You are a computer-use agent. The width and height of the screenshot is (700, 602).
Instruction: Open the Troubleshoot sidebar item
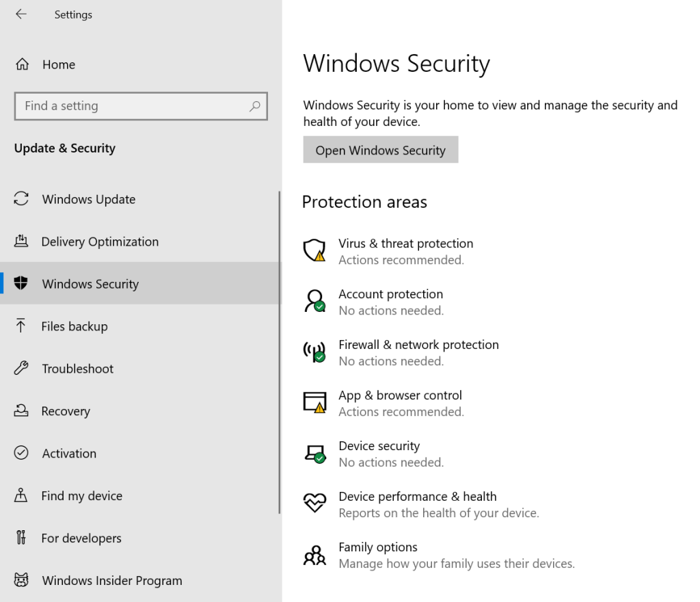click(77, 369)
